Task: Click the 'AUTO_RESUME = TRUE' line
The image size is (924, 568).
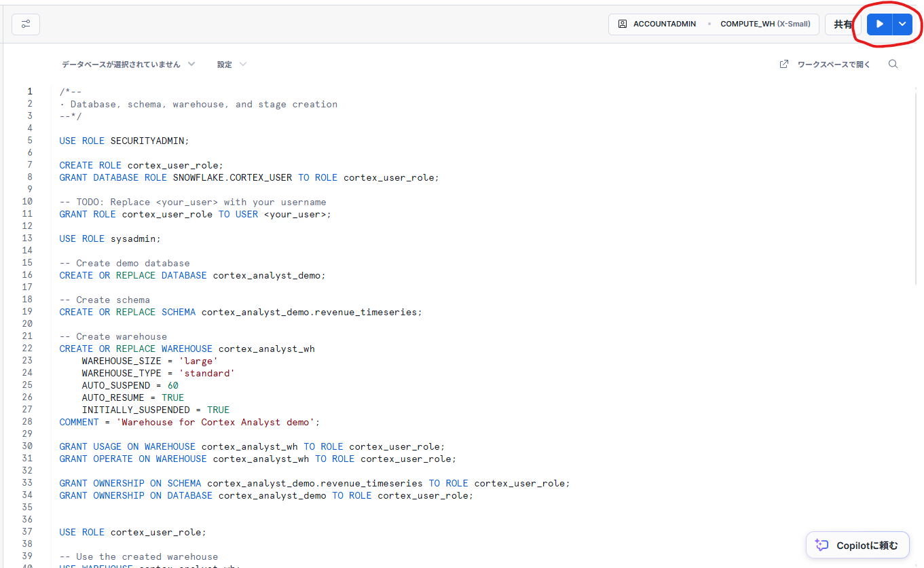Action: click(x=133, y=397)
